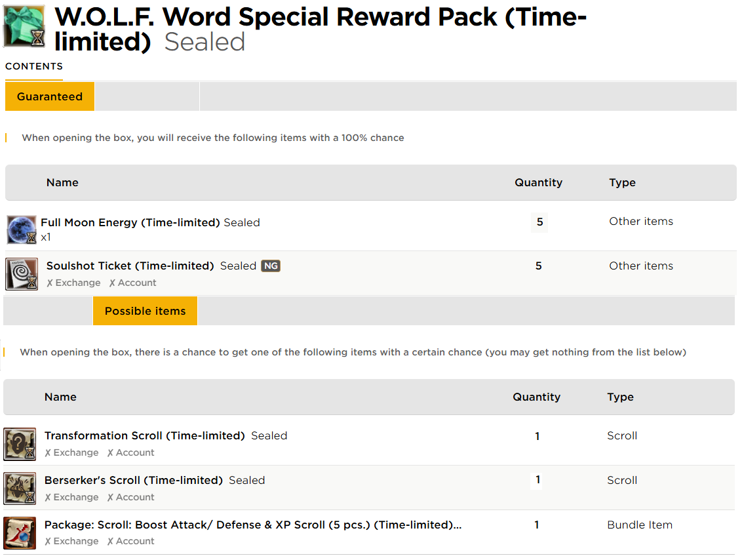Viewport: 742px width, 560px height.
Task: Switch to the CONTENTS section tab
Action: [34, 66]
